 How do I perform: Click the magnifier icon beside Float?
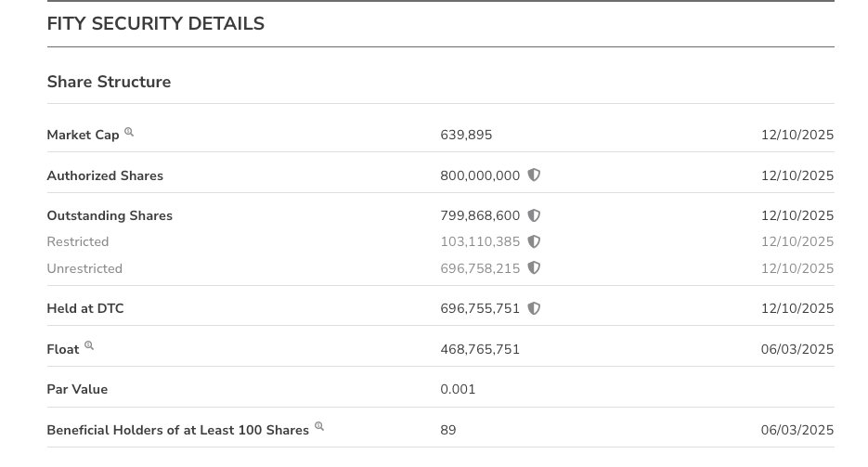click(x=89, y=346)
